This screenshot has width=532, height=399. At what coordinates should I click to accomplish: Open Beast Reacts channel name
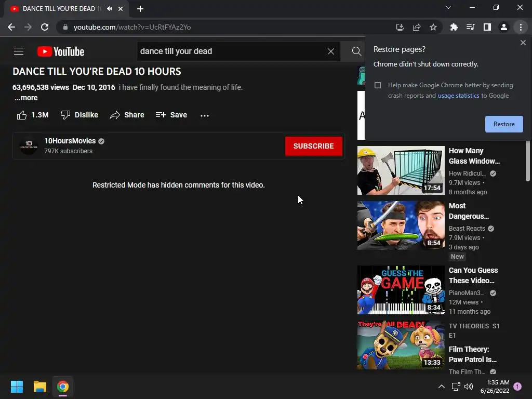click(x=467, y=229)
